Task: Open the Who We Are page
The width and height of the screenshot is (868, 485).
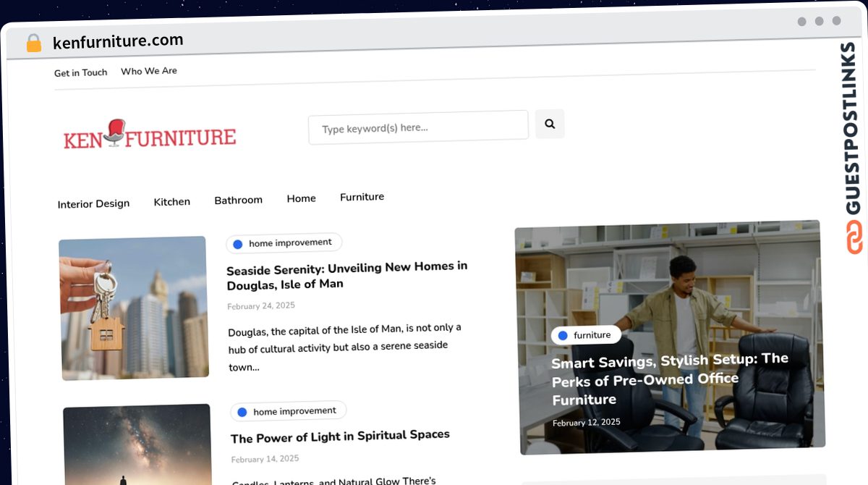Action: coord(149,71)
